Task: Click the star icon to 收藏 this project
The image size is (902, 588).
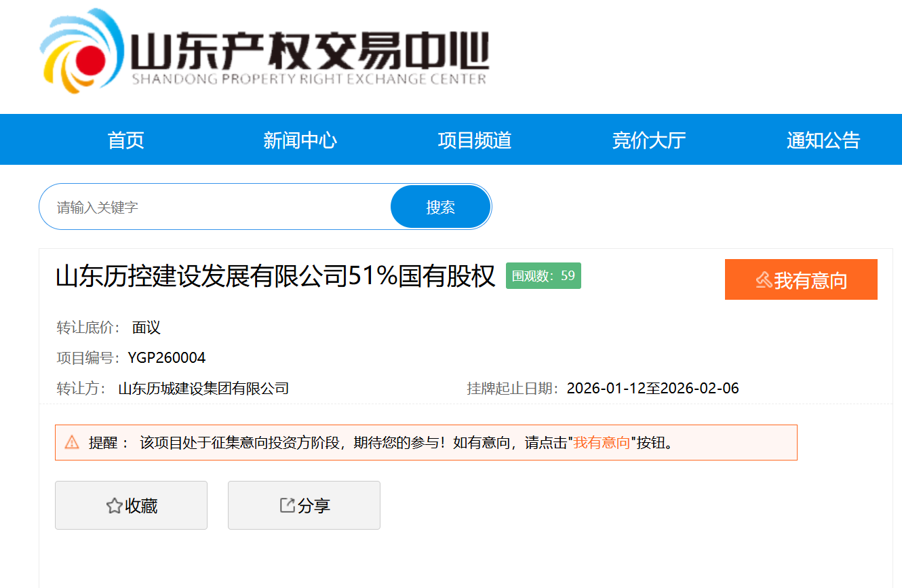Action: click(114, 506)
